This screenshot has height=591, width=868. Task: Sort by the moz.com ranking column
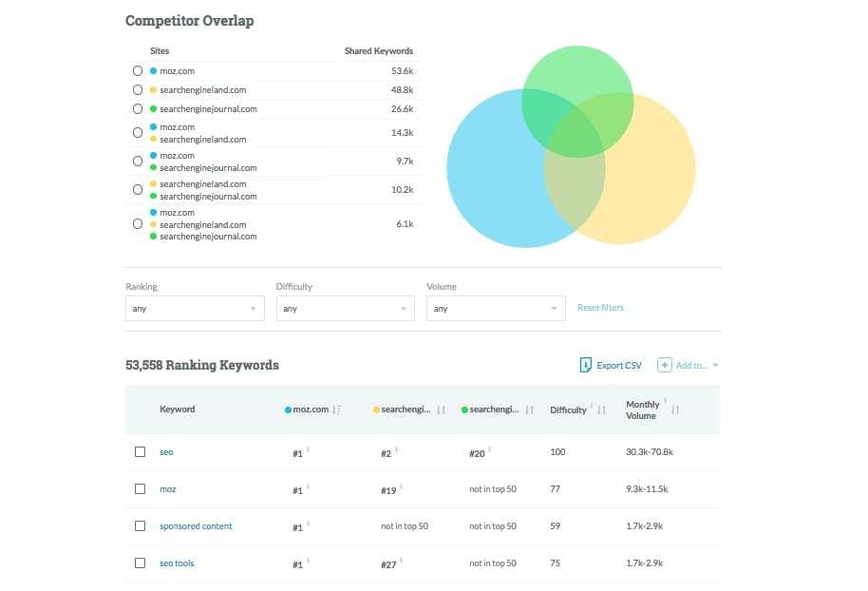tap(337, 410)
